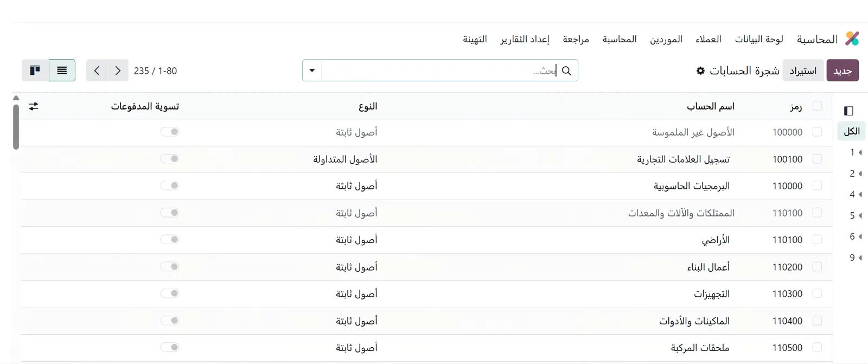Viewport: 868px width, 364px height.
Task: Click the vertical scrollbar thumb
Action: [x=16, y=126]
